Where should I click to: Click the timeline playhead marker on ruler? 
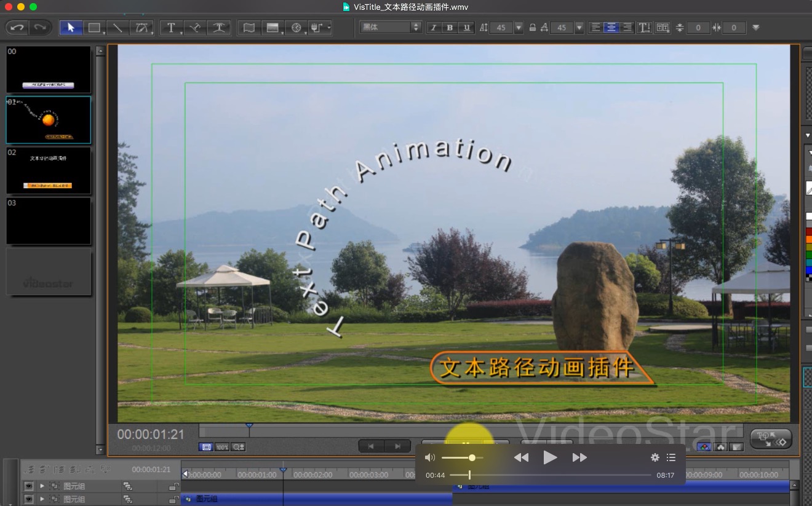click(283, 470)
